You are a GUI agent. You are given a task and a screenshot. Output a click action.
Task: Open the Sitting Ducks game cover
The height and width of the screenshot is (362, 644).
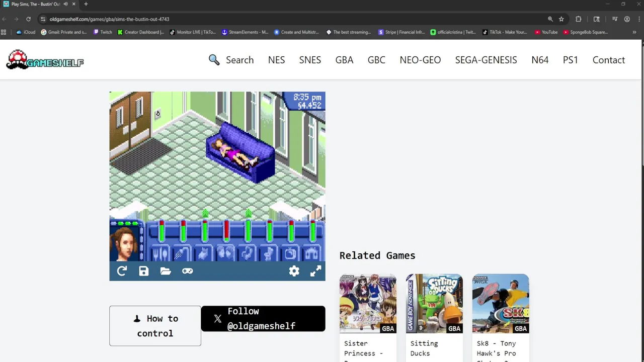point(434,303)
